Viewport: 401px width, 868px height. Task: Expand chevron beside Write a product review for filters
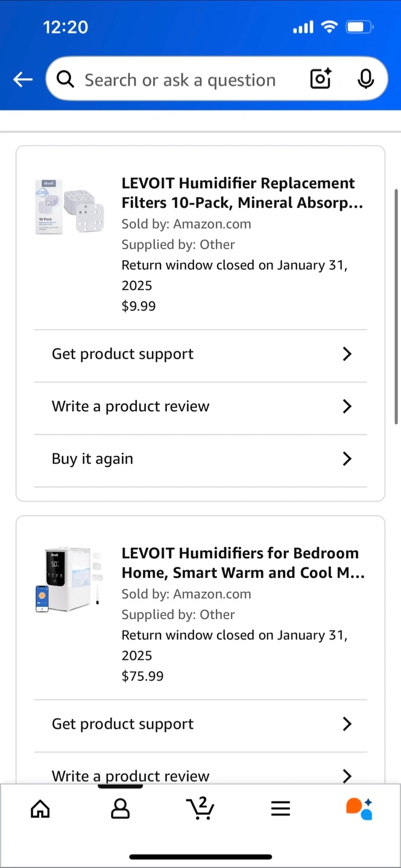[347, 406]
